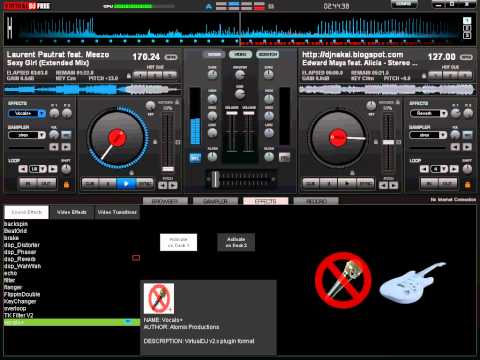Switch to the SAMPLER bottom tab
The image size is (480, 360).
coord(215,201)
